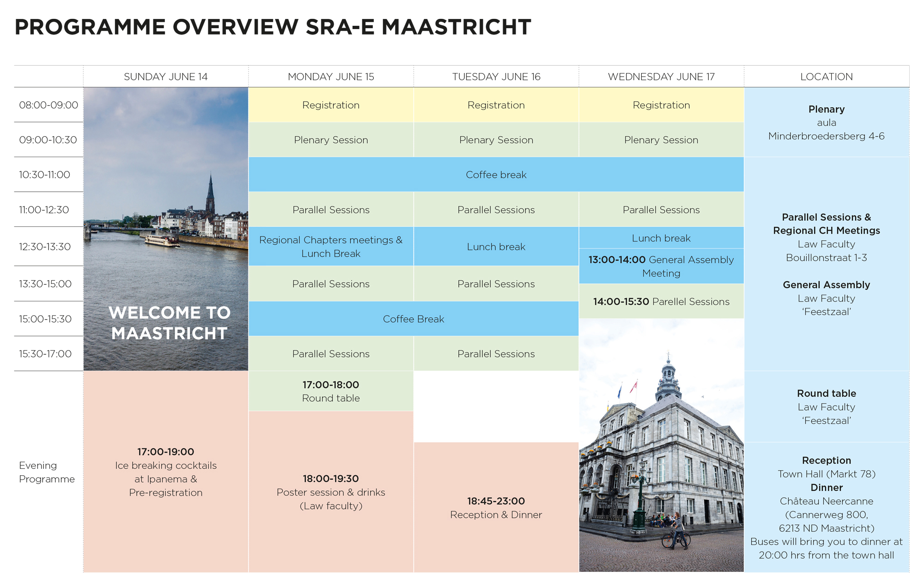This screenshot has width=924, height=587.
Task: Click the 14:00-15:30 Parellel Sessions cell
Action: [x=661, y=302]
